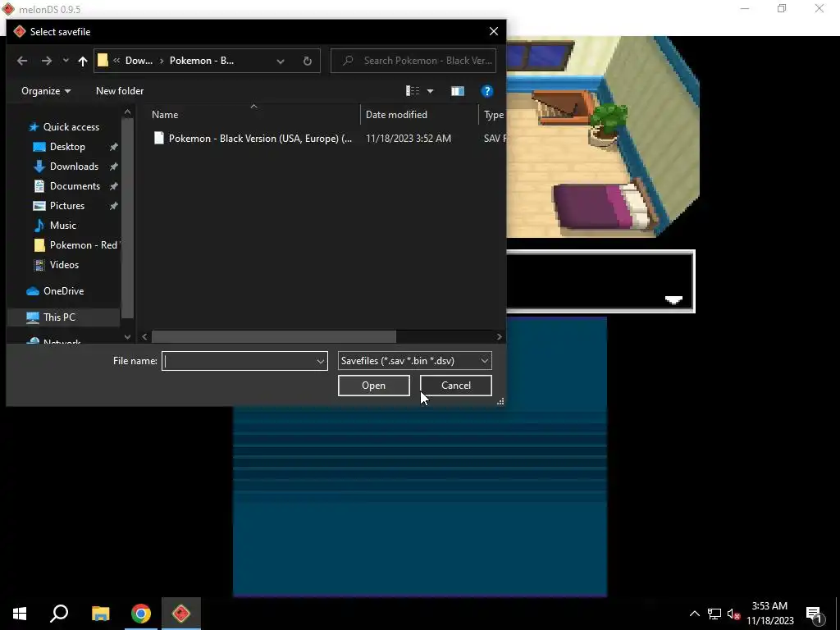Sort files by Date modified column

[396, 115]
